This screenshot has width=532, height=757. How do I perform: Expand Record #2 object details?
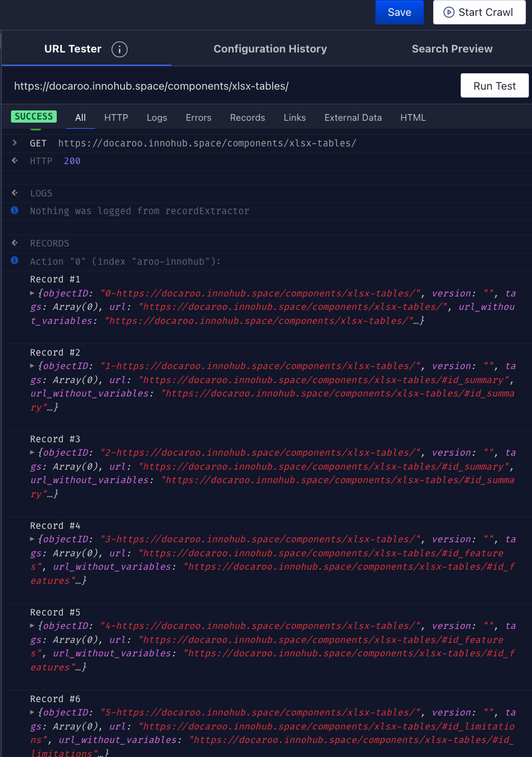point(33,366)
